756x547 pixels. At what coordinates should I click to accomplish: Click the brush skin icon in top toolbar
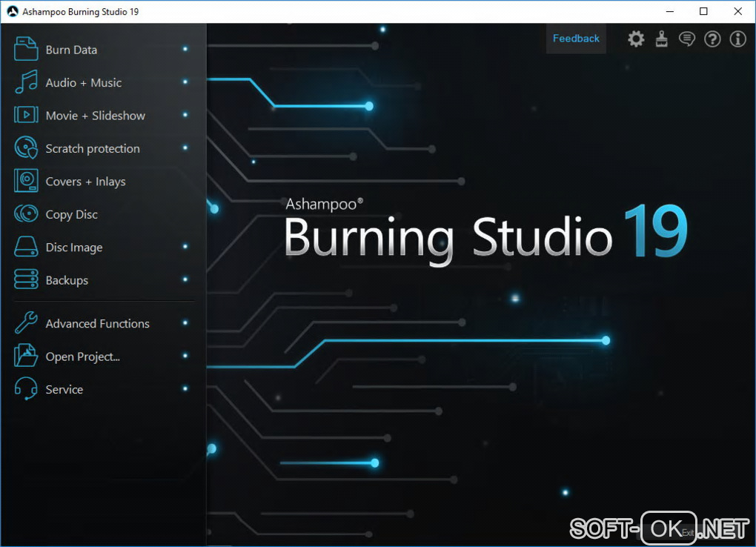(661, 39)
